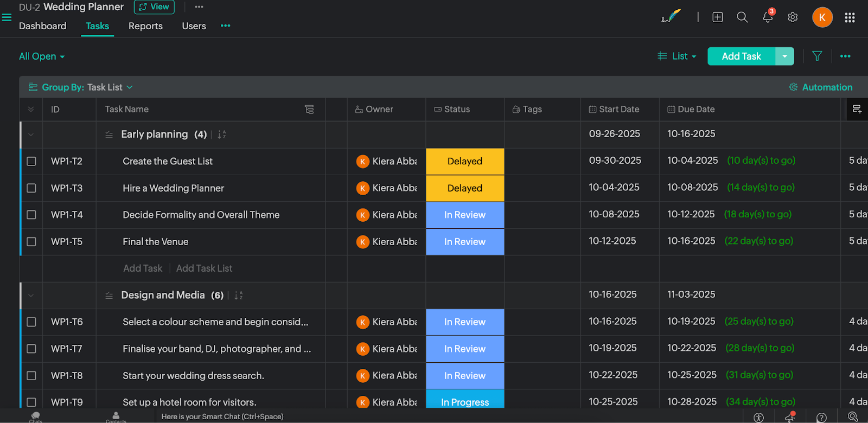
Task: Click the add column icon
Action: pyautogui.click(x=857, y=110)
